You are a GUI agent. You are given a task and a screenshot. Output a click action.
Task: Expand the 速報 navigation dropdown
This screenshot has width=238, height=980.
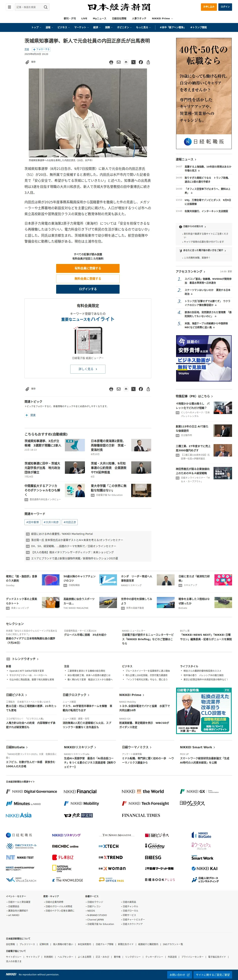[x=49, y=27]
